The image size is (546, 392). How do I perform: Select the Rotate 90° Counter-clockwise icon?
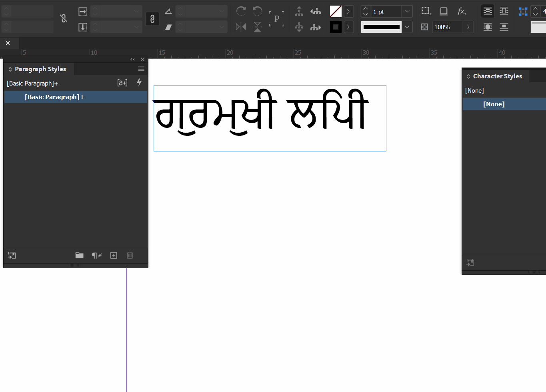(257, 11)
